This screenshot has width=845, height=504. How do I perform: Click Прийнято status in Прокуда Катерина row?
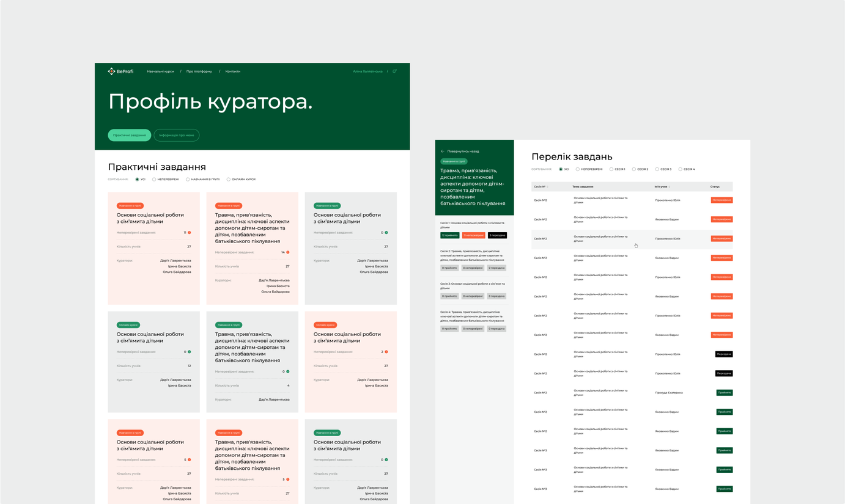pos(725,393)
